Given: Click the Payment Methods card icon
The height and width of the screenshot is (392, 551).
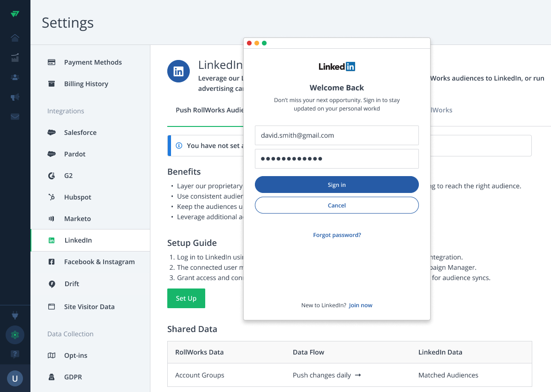Looking at the screenshot, I should (52, 62).
